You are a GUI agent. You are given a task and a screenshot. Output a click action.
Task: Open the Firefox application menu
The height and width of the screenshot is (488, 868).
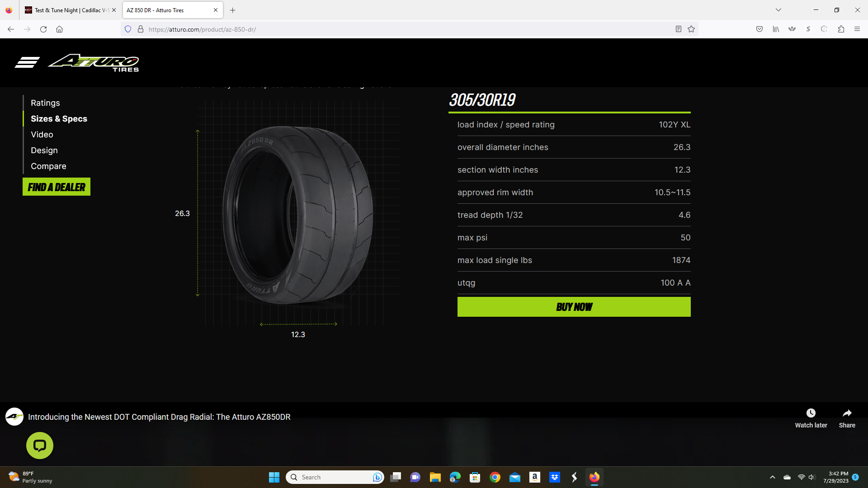857,29
